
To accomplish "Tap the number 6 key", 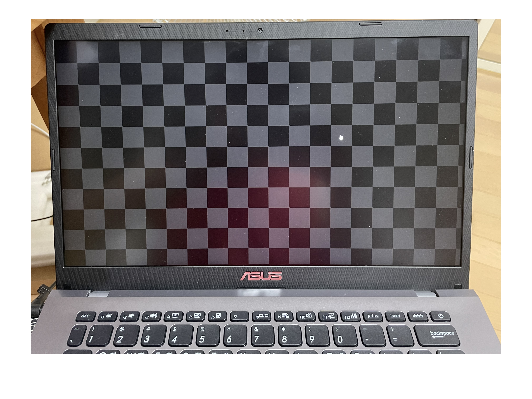I will 235,335.
